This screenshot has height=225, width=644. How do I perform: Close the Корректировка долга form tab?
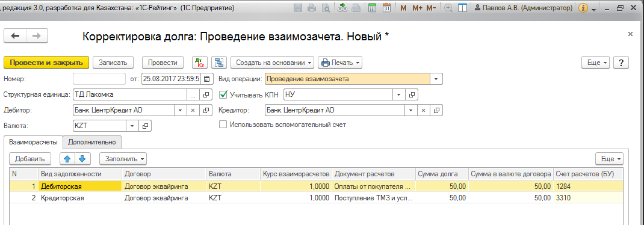coord(630,34)
